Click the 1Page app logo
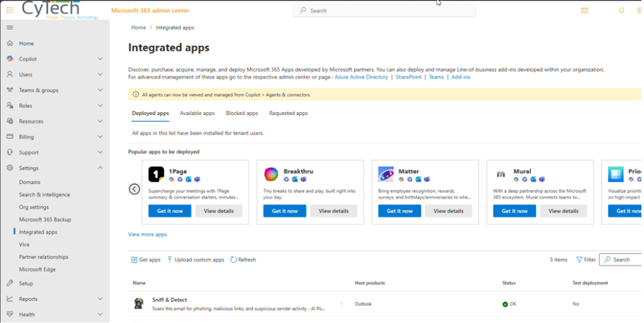 click(x=156, y=174)
